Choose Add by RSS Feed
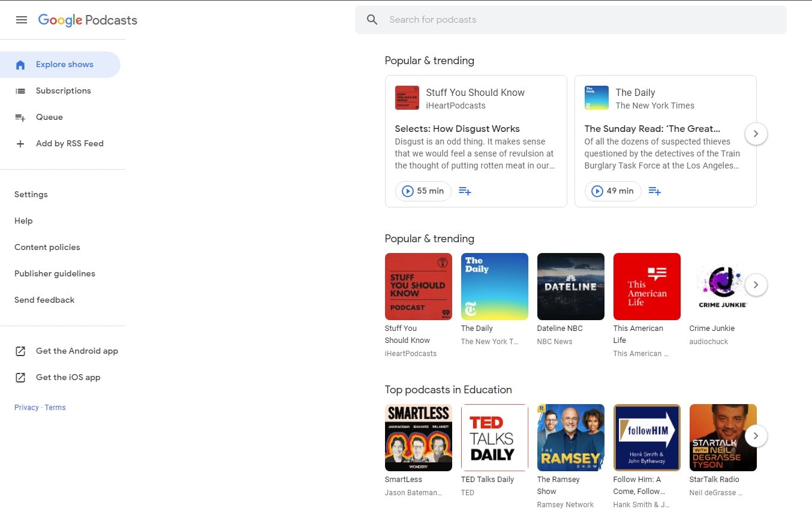This screenshot has width=812, height=512. 60,144
